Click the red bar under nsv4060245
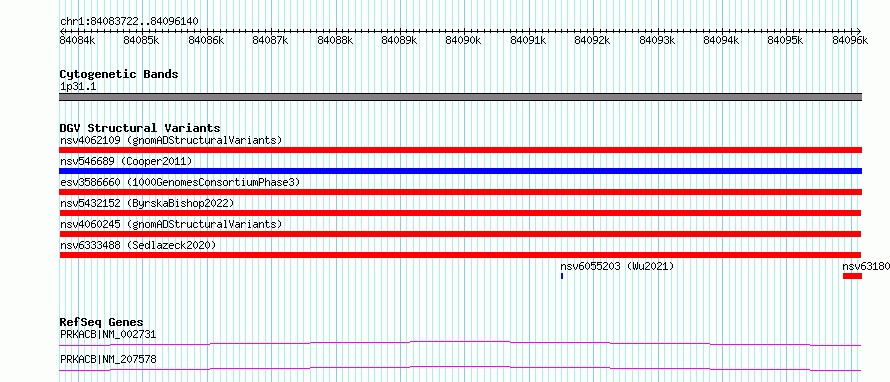The image size is (890, 382). click(460, 234)
